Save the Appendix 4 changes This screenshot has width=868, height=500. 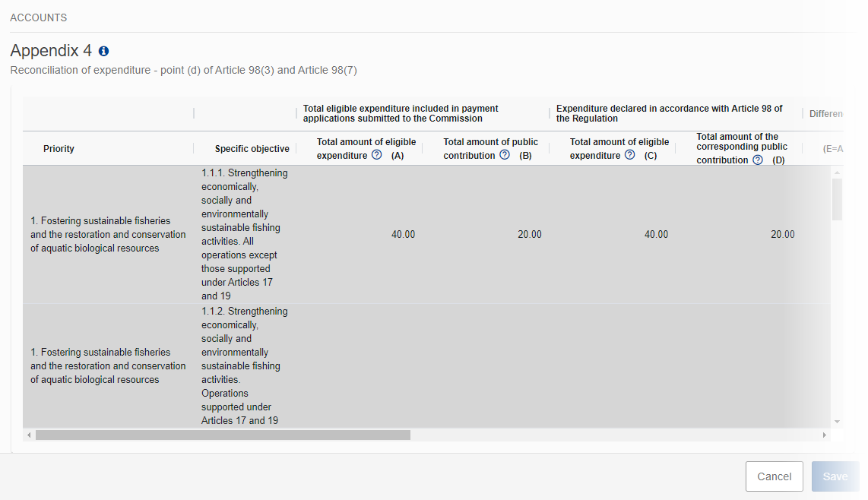tap(835, 476)
